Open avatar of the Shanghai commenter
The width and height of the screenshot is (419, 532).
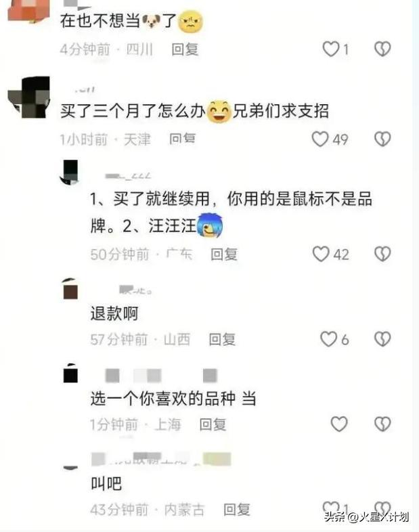pos(70,373)
